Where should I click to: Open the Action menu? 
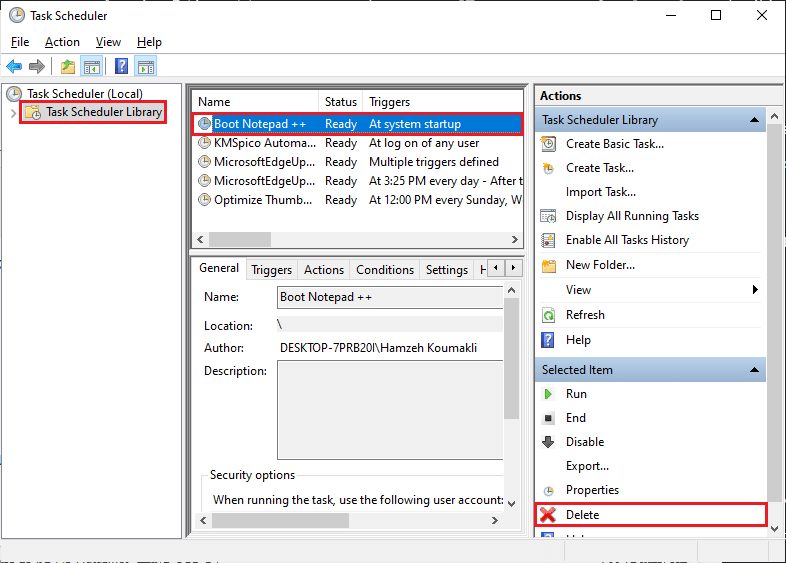[62, 42]
